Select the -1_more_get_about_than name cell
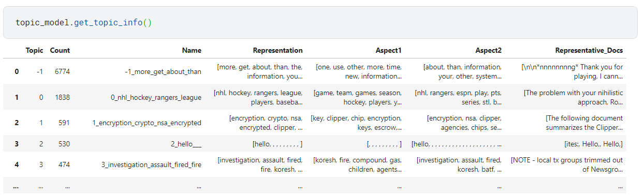This screenshot has height=195, width=644. pos(163,71)
